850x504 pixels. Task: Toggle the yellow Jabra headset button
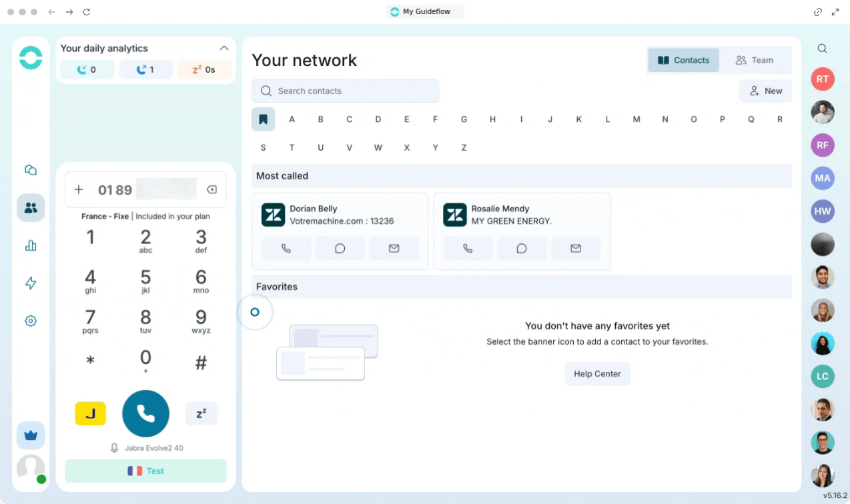click(x=90, y=414)
